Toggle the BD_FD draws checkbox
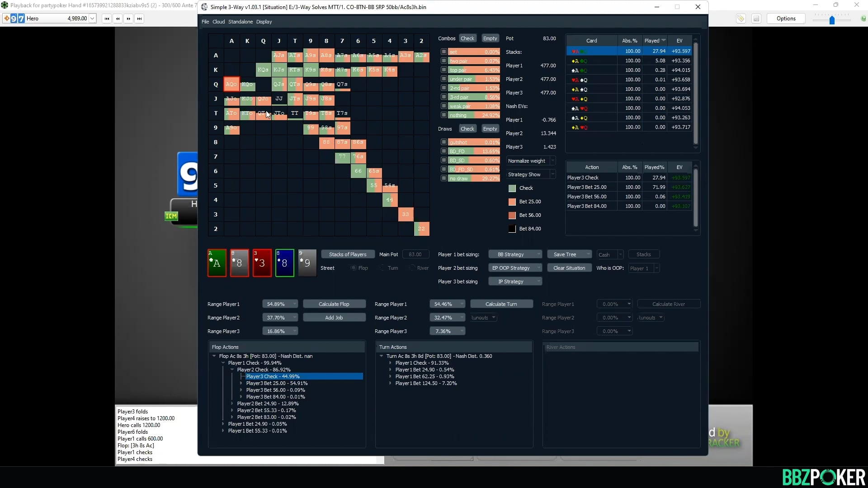This screenshot has width=868, height=488. (x=443, y=151)
